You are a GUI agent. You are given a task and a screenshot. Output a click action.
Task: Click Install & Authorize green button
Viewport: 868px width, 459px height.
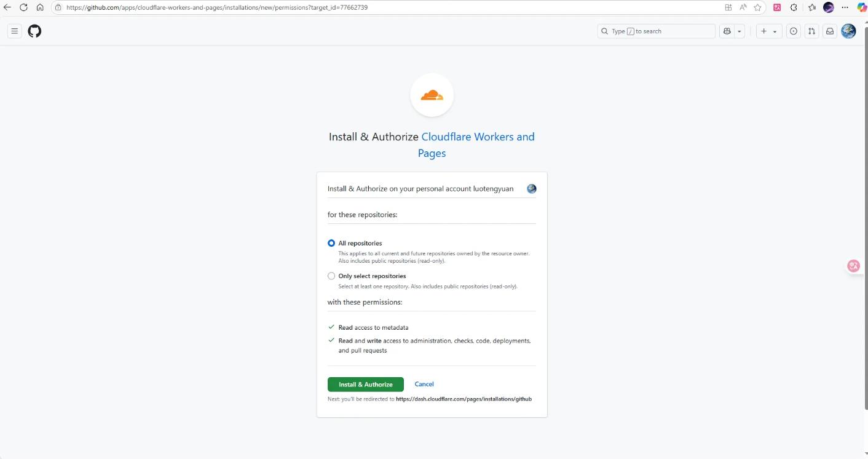[x=366, y=384]
